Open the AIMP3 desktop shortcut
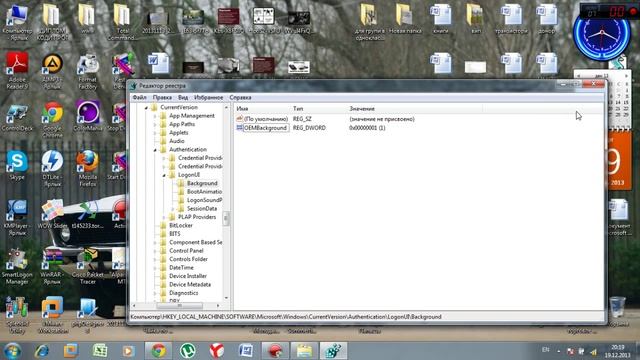640x360 pixels. [52, 70]
